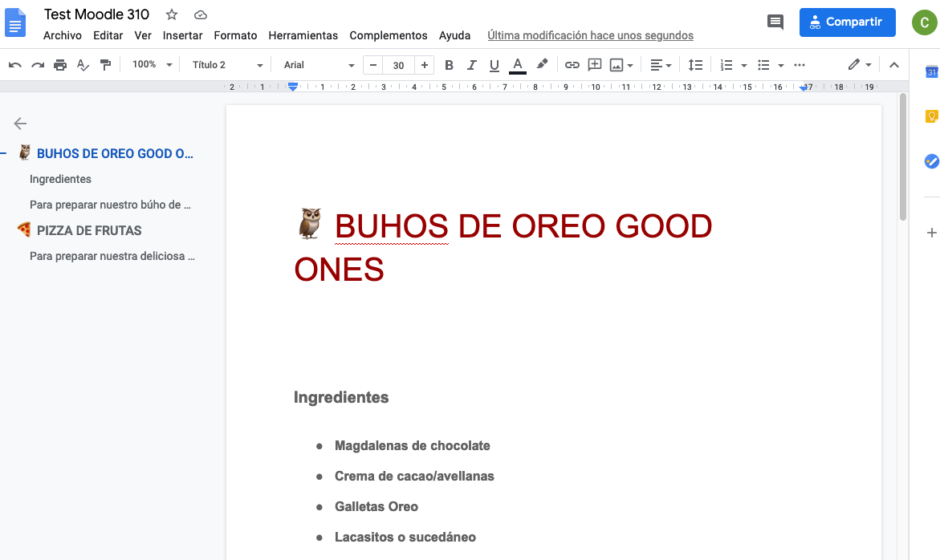Apply a numbered list
The height and width of the screenshot is (560, 940).
click(726, 65)
